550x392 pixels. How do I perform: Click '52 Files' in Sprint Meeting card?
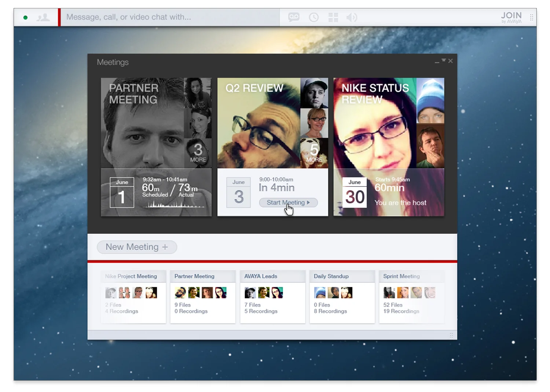393,305
